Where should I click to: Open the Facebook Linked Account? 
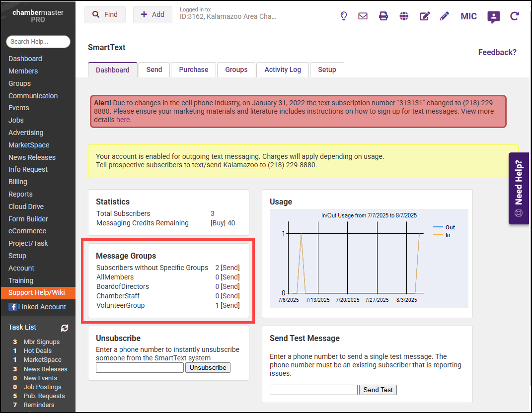click(37, 307)
